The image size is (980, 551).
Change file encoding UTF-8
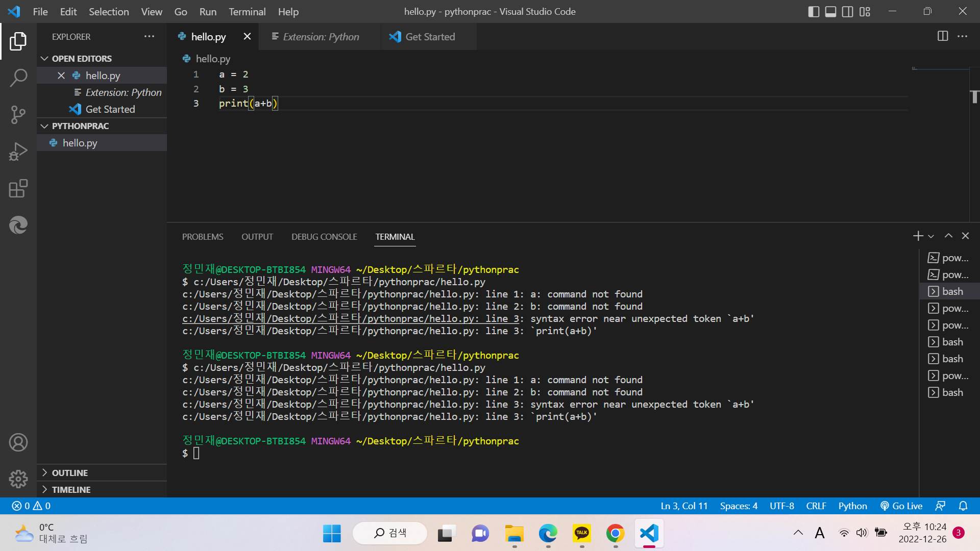(781, 506)
